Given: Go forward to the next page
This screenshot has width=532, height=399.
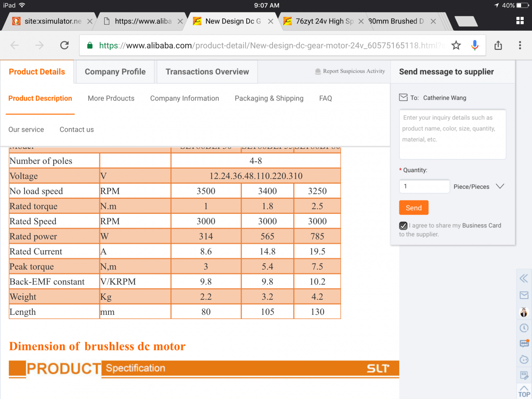Looking at the screenshot, I should point(40,45).
